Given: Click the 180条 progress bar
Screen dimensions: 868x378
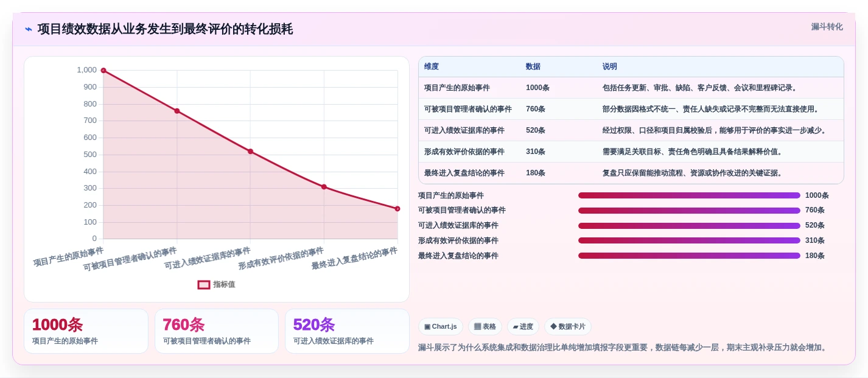Looking at the screenshot, I should point(689,256).
